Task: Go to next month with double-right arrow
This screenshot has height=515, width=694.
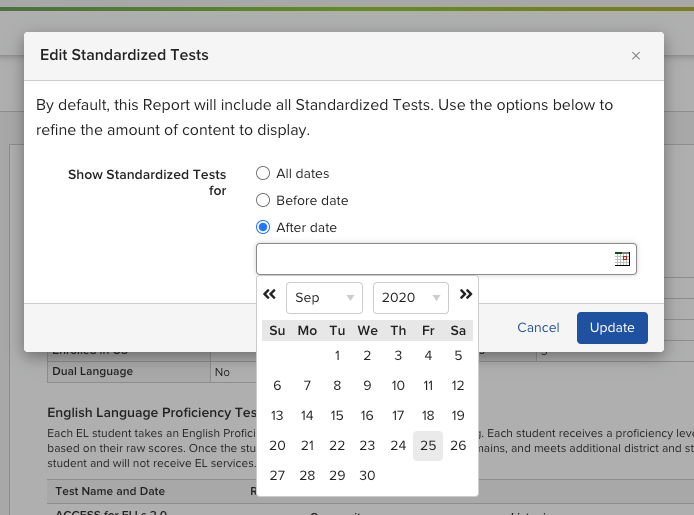Action: pyautogui.click(x=466, y=294)
